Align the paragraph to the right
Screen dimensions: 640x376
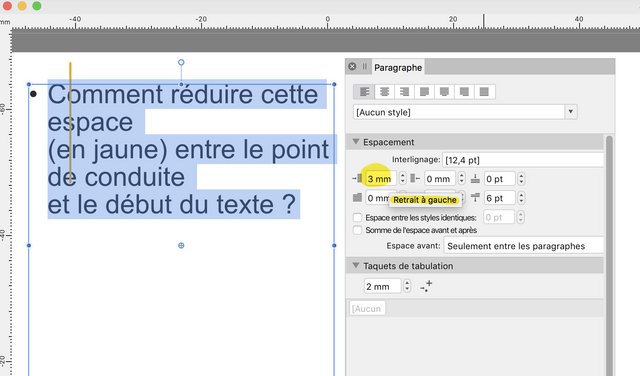tap(404, 92)
